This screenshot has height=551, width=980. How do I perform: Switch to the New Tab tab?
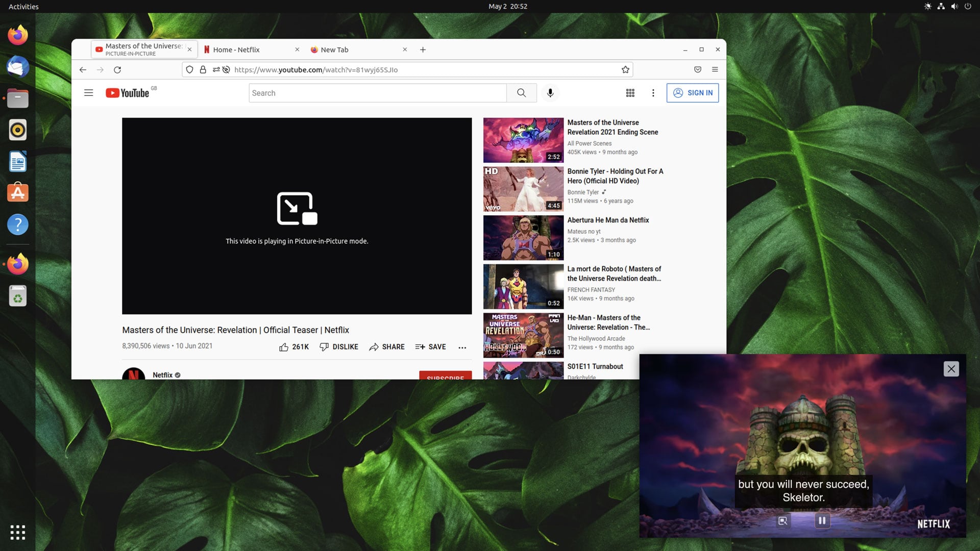(x=357, y=49)
